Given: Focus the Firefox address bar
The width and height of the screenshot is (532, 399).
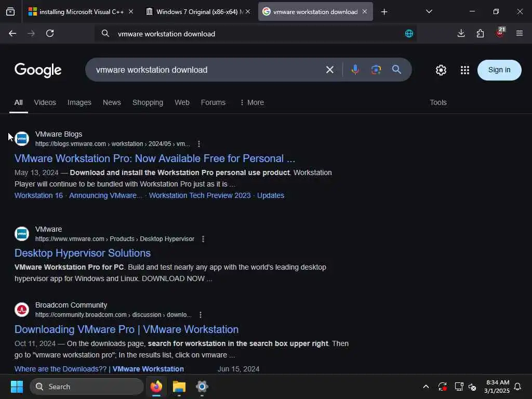Looking at the screenshot, I should tap(255, 34).
